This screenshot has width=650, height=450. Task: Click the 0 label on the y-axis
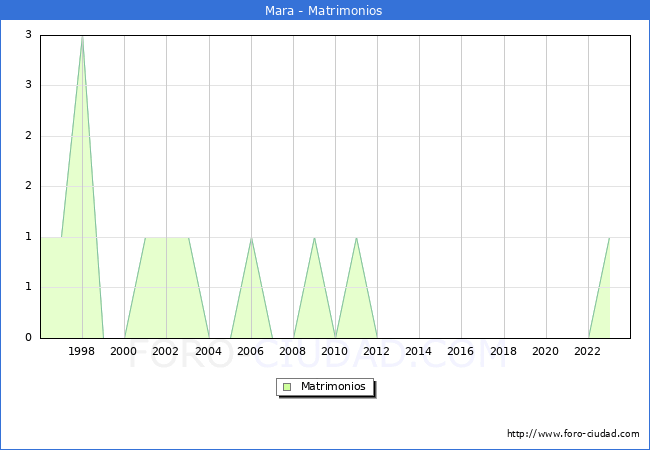pyautogui.click(x=28, y=338)
